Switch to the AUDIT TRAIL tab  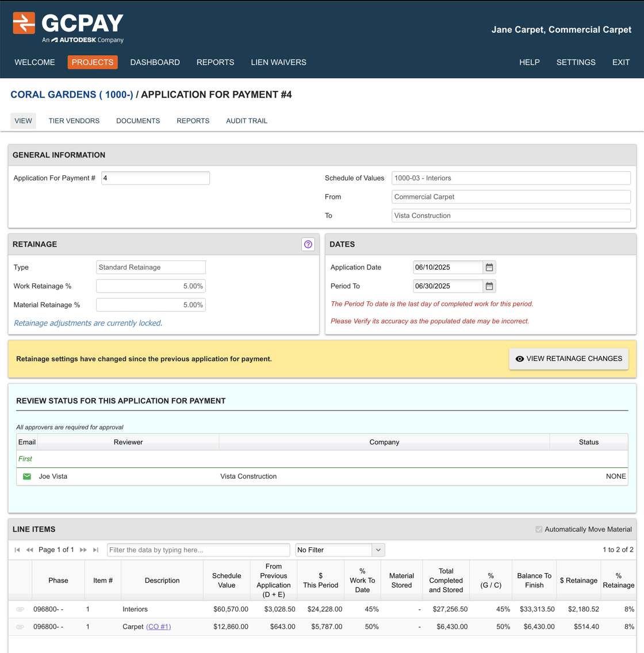tap(247, 121)
